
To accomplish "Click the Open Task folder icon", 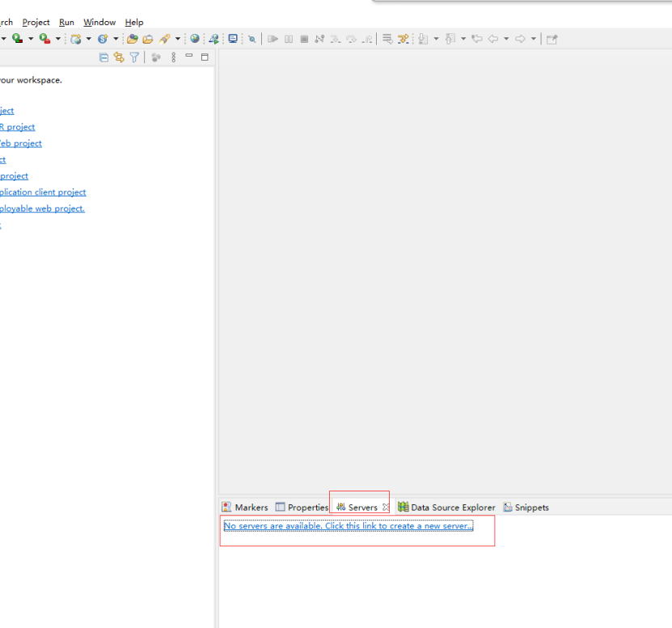I will click(148, 39).
